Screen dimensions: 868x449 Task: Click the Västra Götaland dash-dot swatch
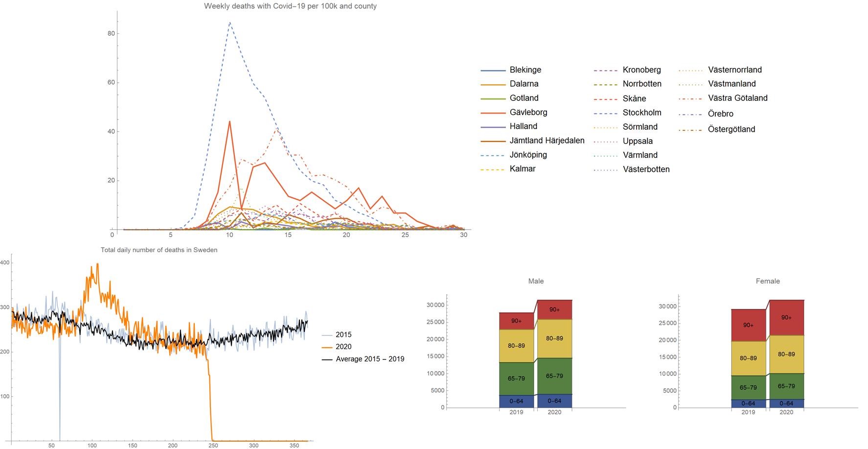[x=691, y=98]
